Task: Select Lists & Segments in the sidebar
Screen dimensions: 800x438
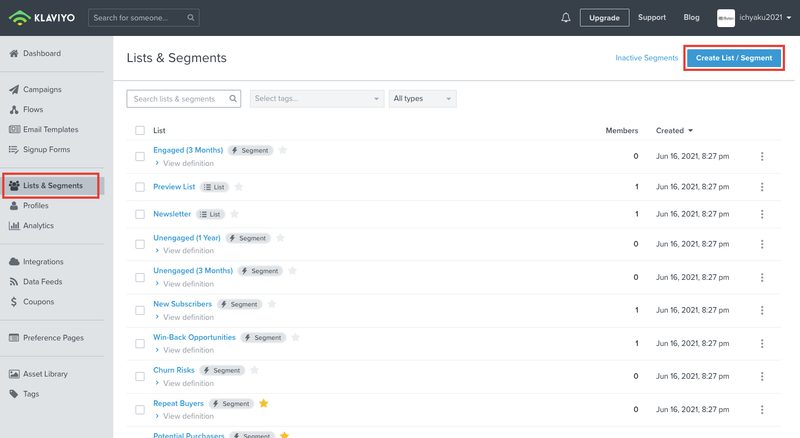Action: [51, 185]
